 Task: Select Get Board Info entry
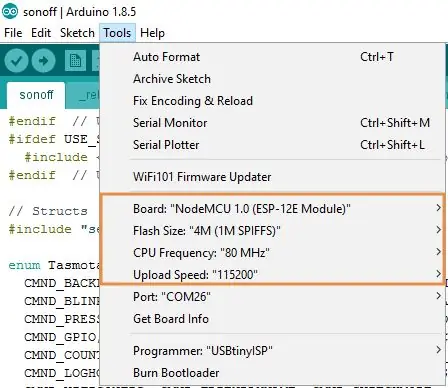pyautogui.click(x=273, y=319)
